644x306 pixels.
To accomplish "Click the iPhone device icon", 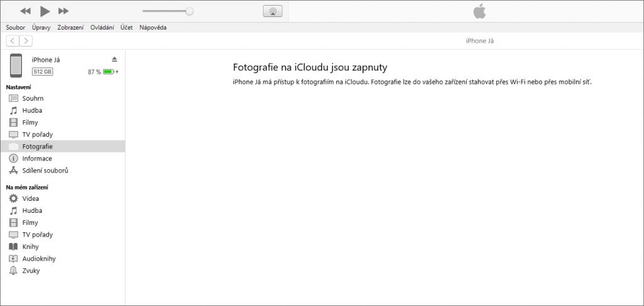I will pyautogui.click(x=16, y=65).
